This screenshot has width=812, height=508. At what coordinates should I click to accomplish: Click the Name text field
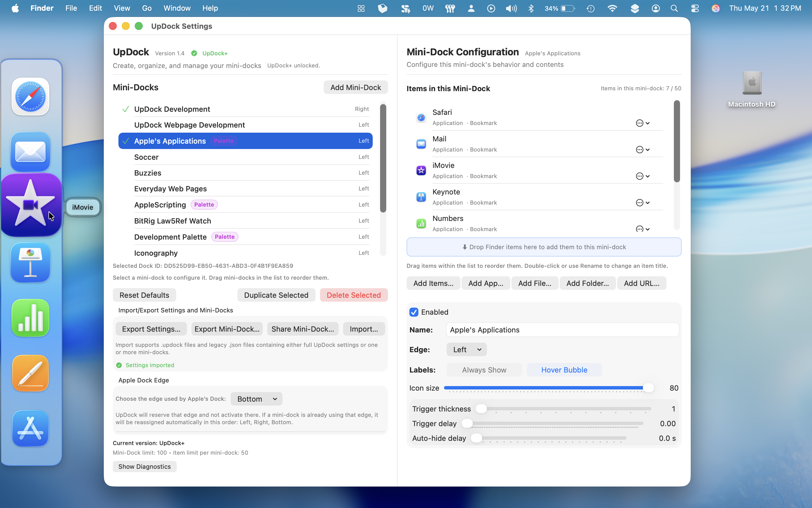(562, 330)
